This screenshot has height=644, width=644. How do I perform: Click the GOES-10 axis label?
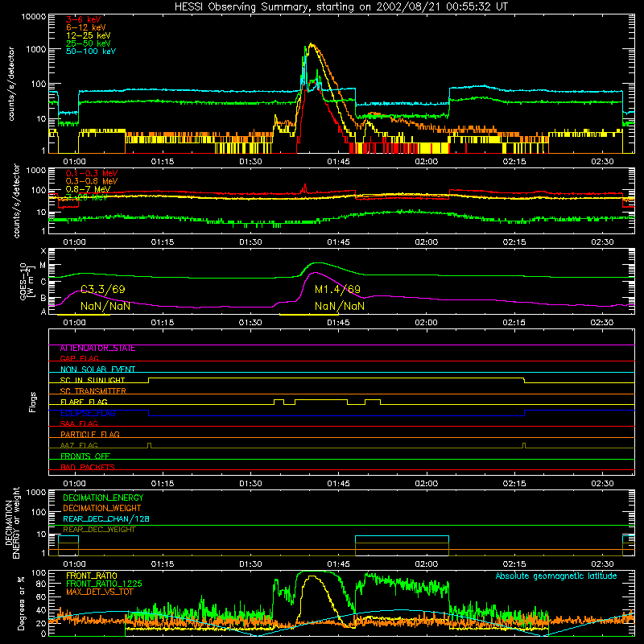click(x=27, y=281)
